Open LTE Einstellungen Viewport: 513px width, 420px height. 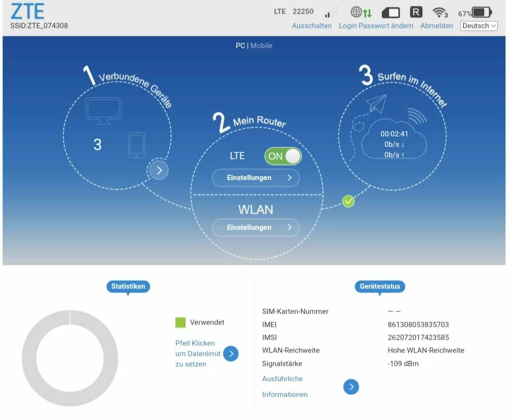coord(256,178)
